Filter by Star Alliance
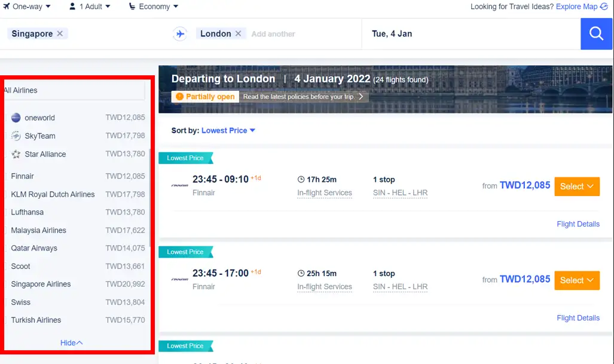Image resolution: width=614 pixels, height=364 pixels. [45, 154]
